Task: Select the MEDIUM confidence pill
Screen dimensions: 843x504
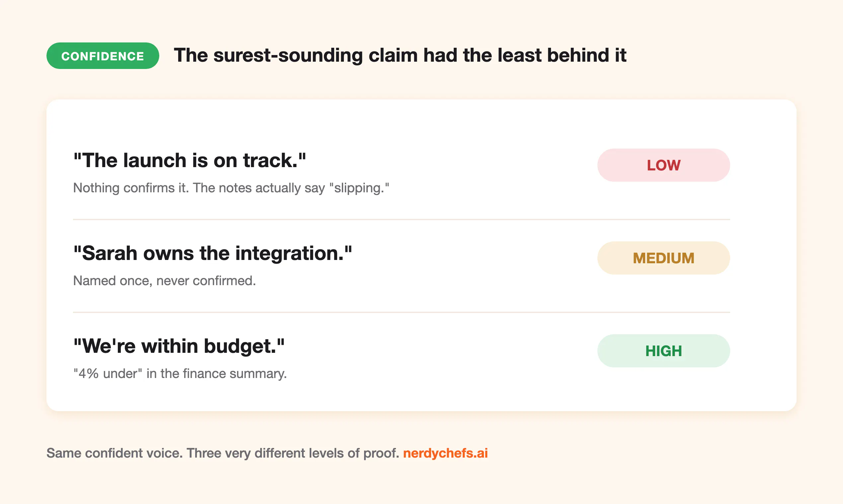Action: 663,258
